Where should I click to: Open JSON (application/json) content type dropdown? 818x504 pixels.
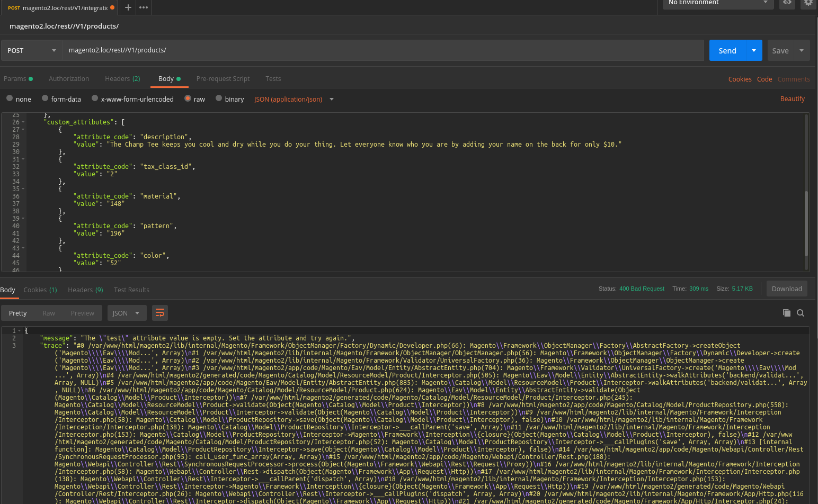[x=294, y=99]
